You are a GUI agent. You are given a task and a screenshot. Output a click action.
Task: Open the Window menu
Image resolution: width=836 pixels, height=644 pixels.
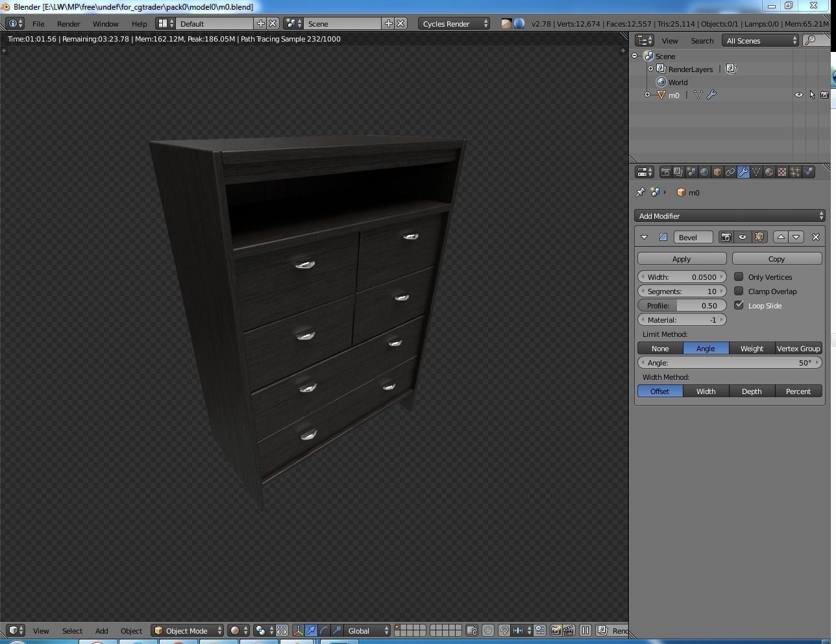coord(105,23)
